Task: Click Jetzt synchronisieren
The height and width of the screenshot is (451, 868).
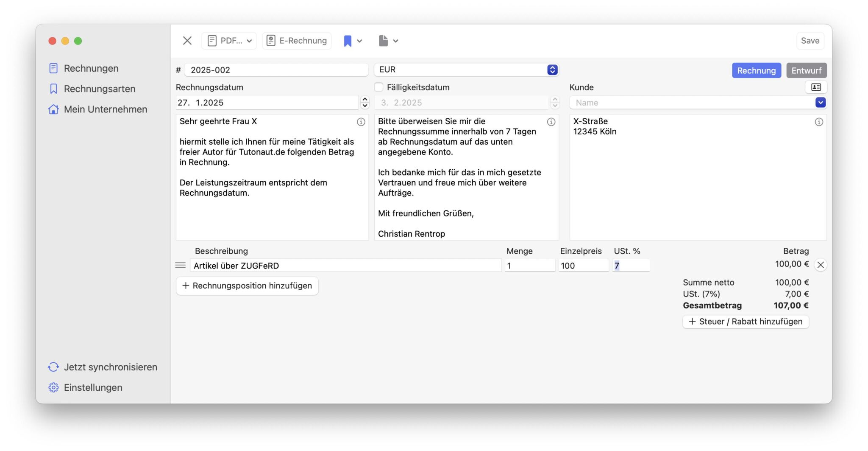Action: [103, 367]
